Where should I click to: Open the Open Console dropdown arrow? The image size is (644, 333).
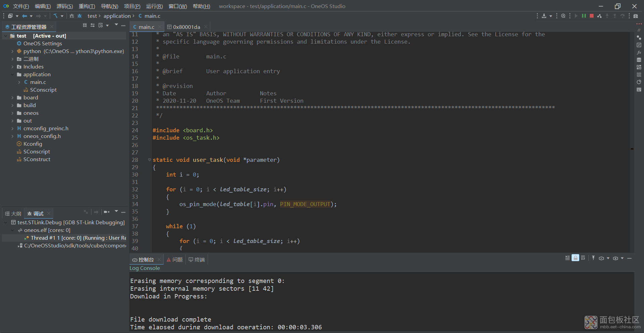(622, 258)
